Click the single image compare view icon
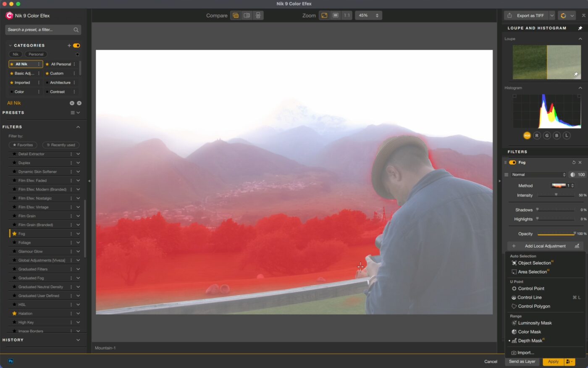 pyautogui.click(x=236, y=16)
